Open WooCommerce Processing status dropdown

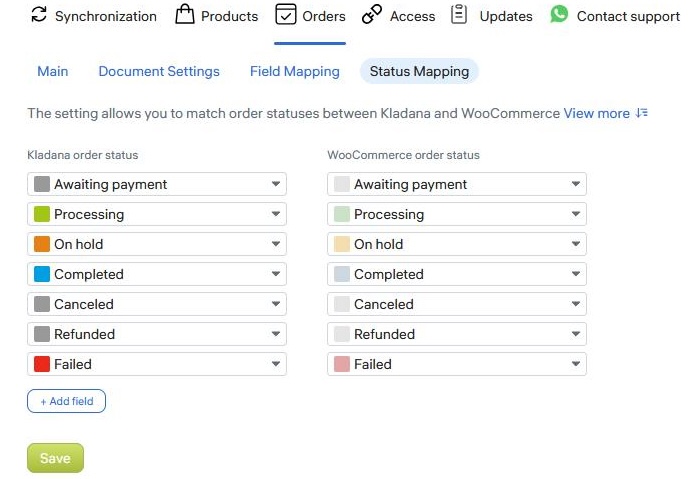(x=457, y=214)
